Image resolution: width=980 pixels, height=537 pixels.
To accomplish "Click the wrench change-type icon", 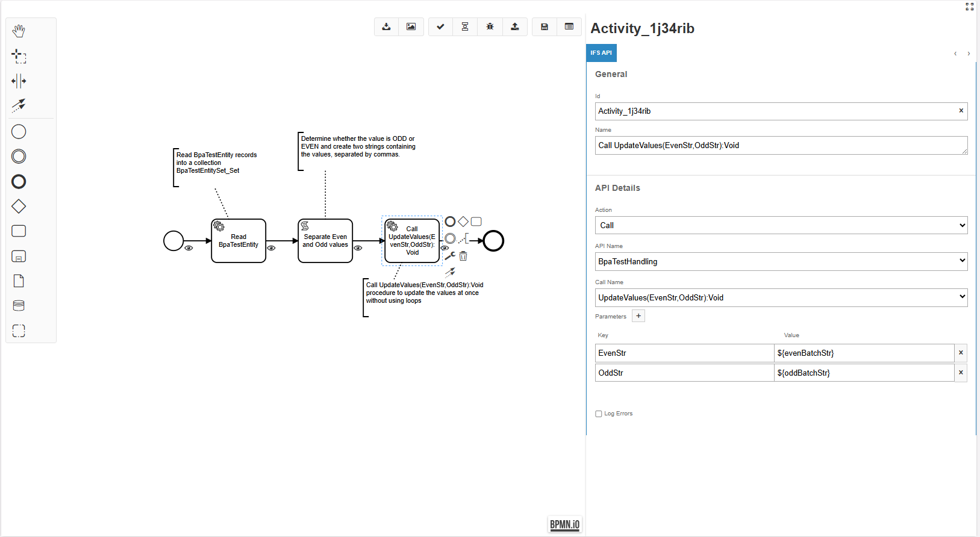I will click(x=450, y=256).
